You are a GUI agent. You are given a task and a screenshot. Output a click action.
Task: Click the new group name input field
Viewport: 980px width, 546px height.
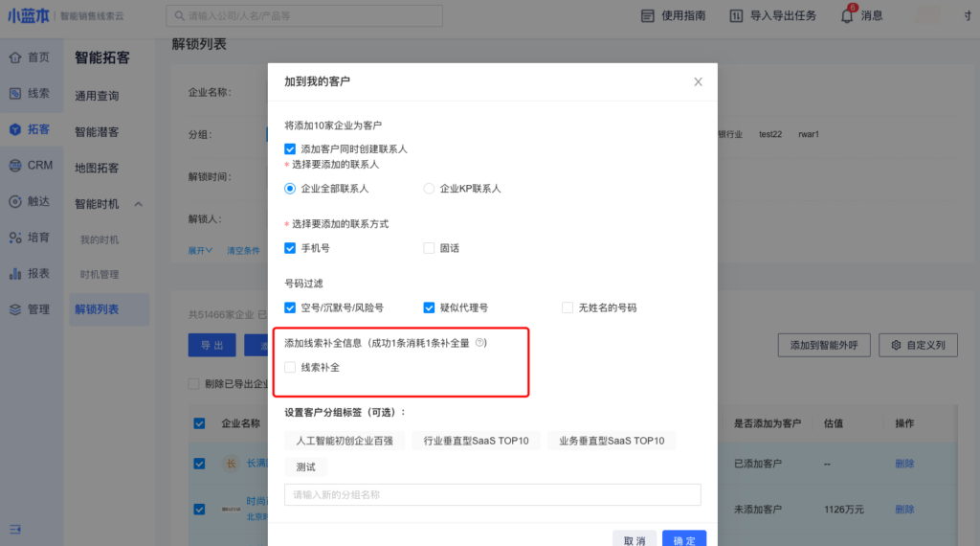coord(492,494)
